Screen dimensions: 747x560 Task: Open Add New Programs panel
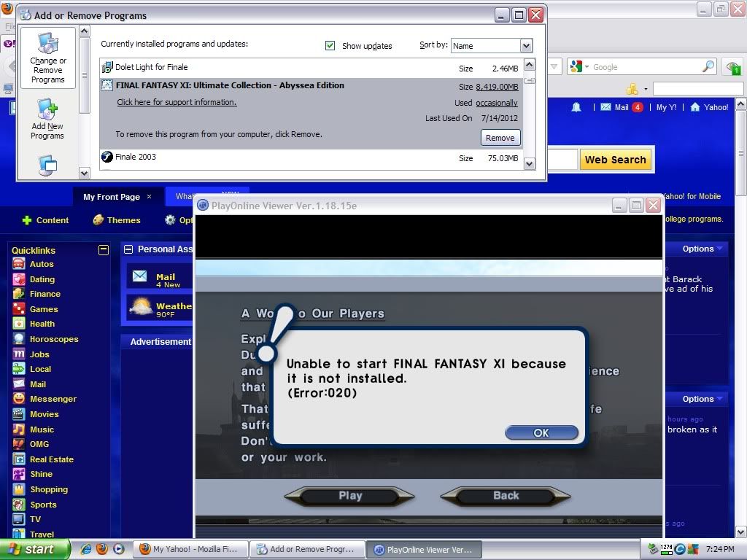(47, 119)
